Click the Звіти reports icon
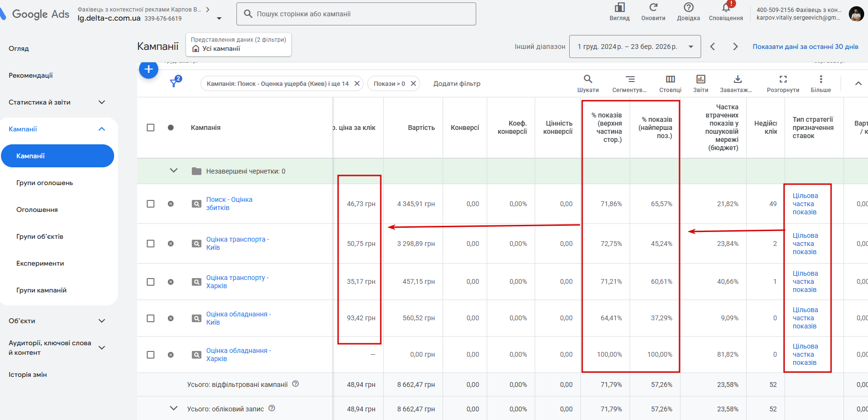The height and width of the screenshot is (420, 868). point(700,80)
